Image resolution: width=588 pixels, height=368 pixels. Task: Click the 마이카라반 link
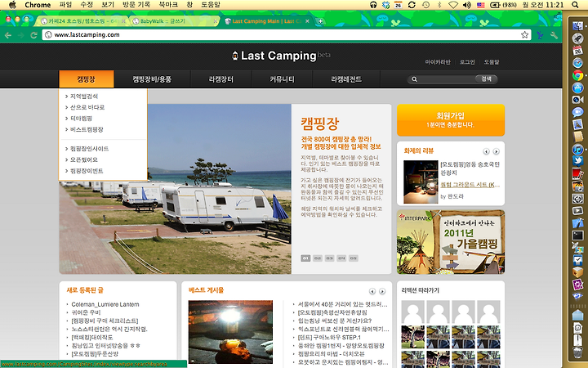click(x=438, y=62)
